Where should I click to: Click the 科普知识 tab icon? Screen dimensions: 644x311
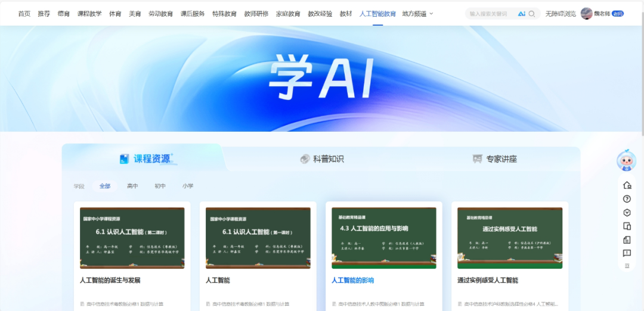305,159
